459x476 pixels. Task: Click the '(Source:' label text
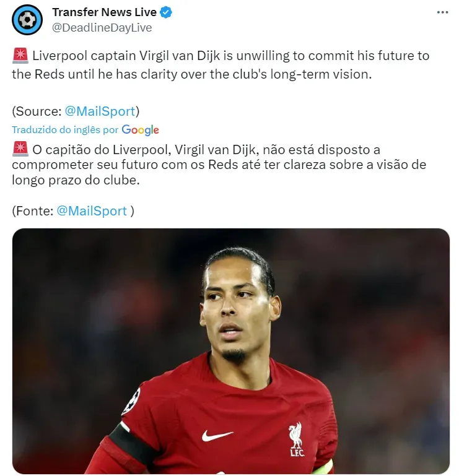(x=37, y=111)
